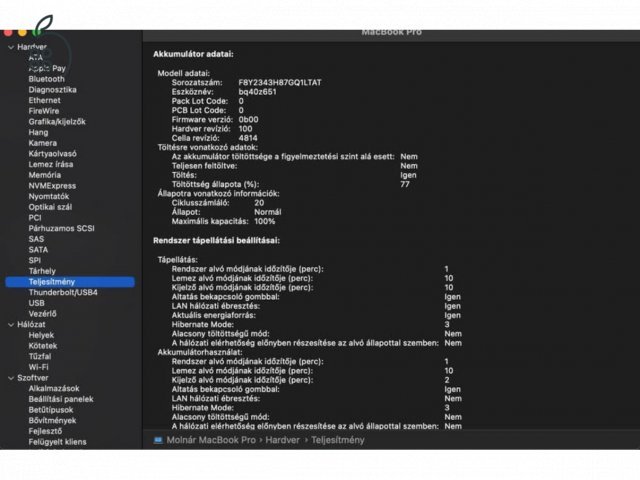The width and height of the screenshot is (640, 480).
Task: Open Optikai szál entry
Action: click(50, 207)
